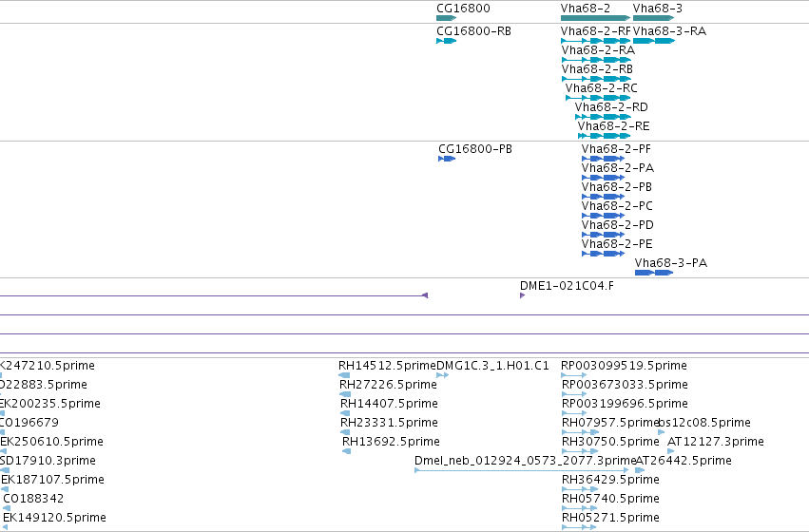Open the DME1-021C04.F feature label
This screenshot has height=532, width=809.
click(x=567, y=286)
